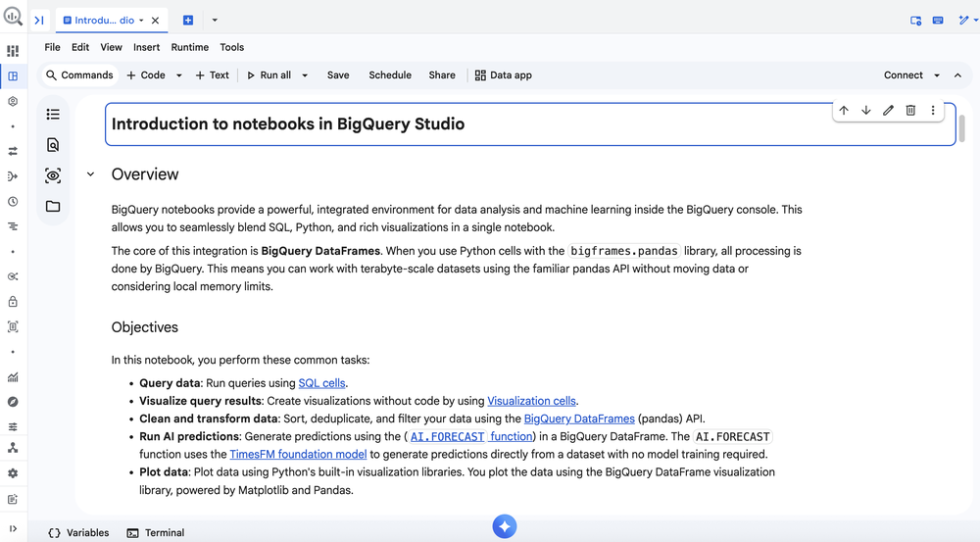Open the notebook tab's dropdown arrow
Image resolution: width=980 pixels, height=542 pixels.
click(141, 20)
